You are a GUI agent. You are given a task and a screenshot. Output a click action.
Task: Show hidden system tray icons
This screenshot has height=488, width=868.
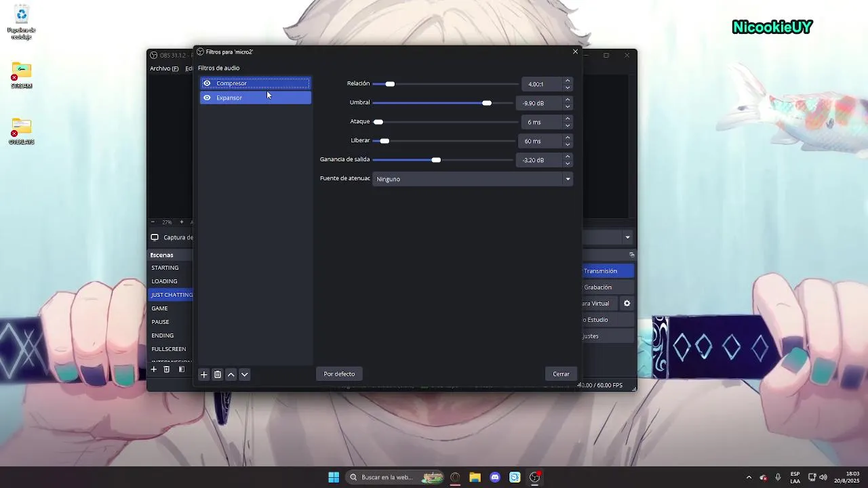pyautogui.click(x=749, y=477)
